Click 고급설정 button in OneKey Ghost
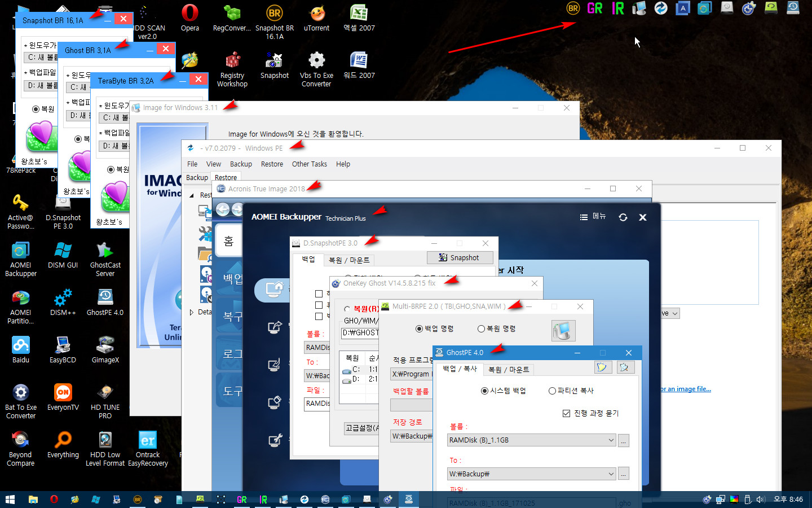 tap(363, 428)
